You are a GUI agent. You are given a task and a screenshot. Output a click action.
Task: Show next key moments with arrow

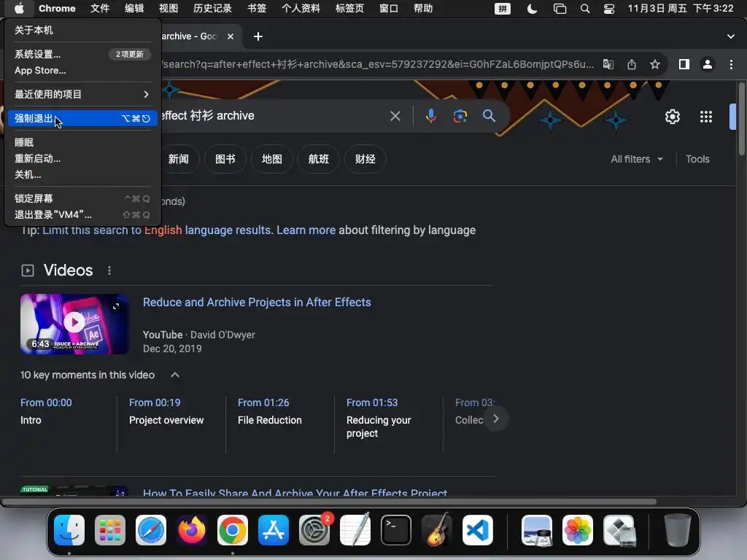pos(496,419)
